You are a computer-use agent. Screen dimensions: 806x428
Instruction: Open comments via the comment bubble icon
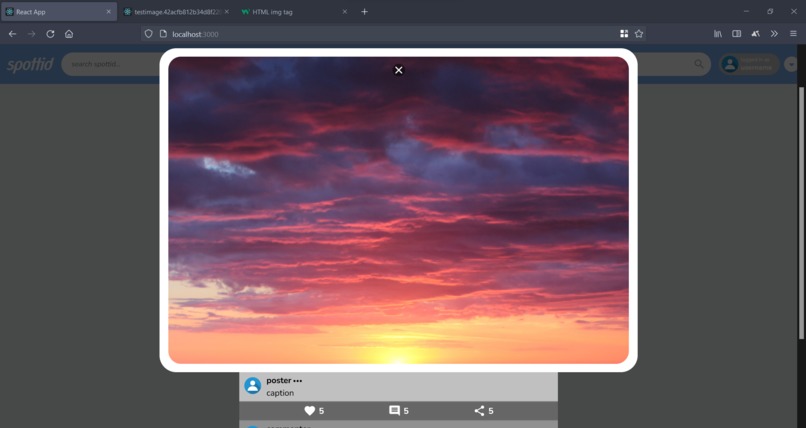click(394, 411)
